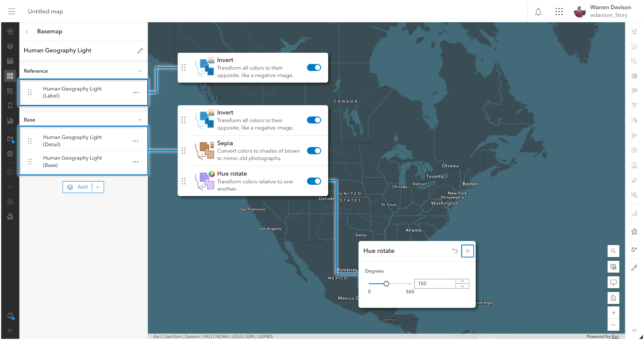Decrease degrees with the down stepper

click(462, 286)
